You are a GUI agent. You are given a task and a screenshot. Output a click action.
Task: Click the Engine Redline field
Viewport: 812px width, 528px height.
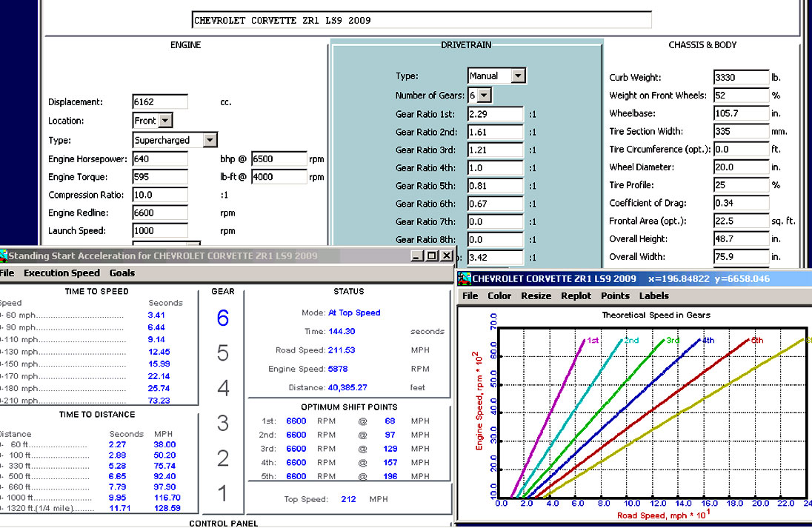160,213
